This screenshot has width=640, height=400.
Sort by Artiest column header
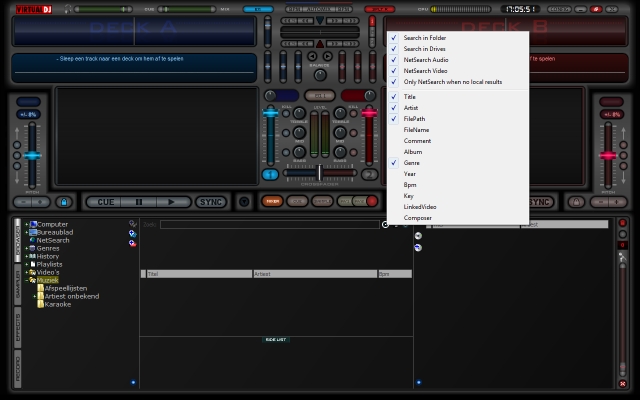pyautogui.click(x=315, y=274)
